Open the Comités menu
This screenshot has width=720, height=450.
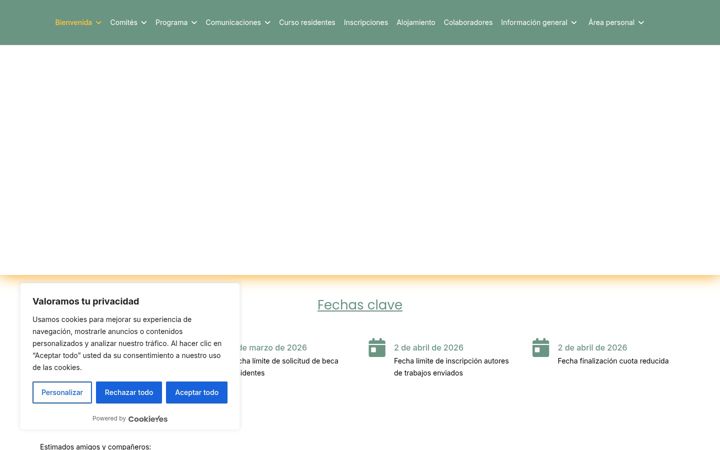click(124, 22)
